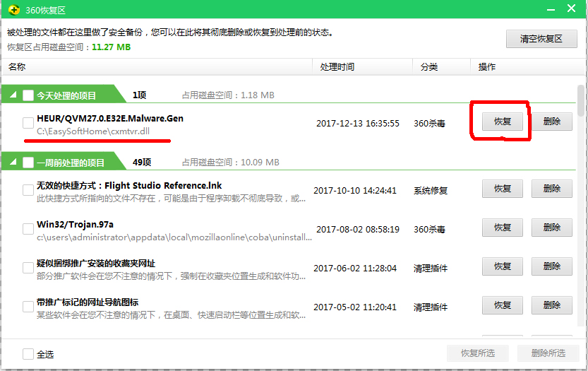Image resolution: width=588 pixels, height=371 pixels.
Task: Click the 系统修复 category cell
Action: (x=431, y=191)
